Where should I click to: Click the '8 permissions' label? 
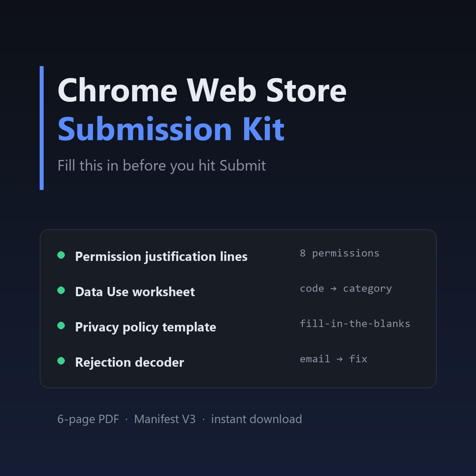[x=339, y=253]
